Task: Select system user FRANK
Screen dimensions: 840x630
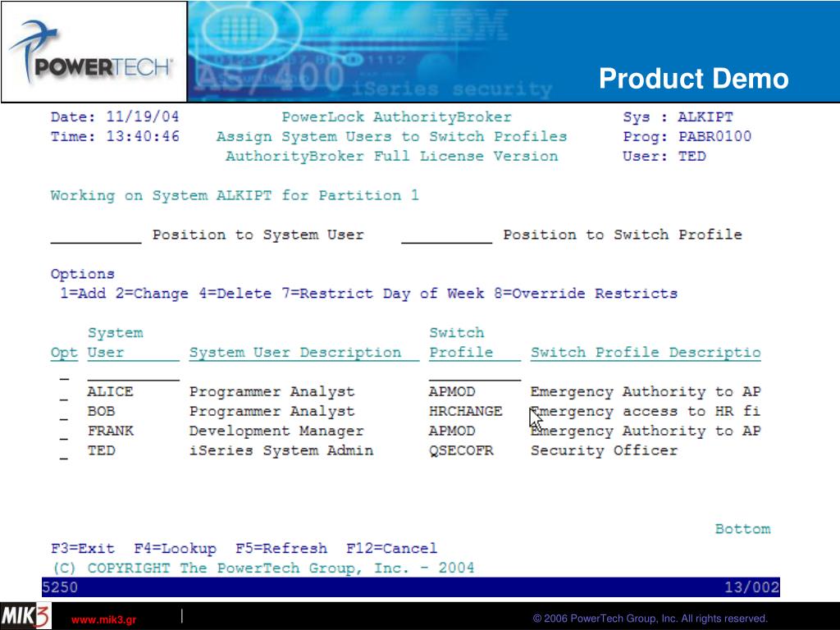Action: [111, 431]
